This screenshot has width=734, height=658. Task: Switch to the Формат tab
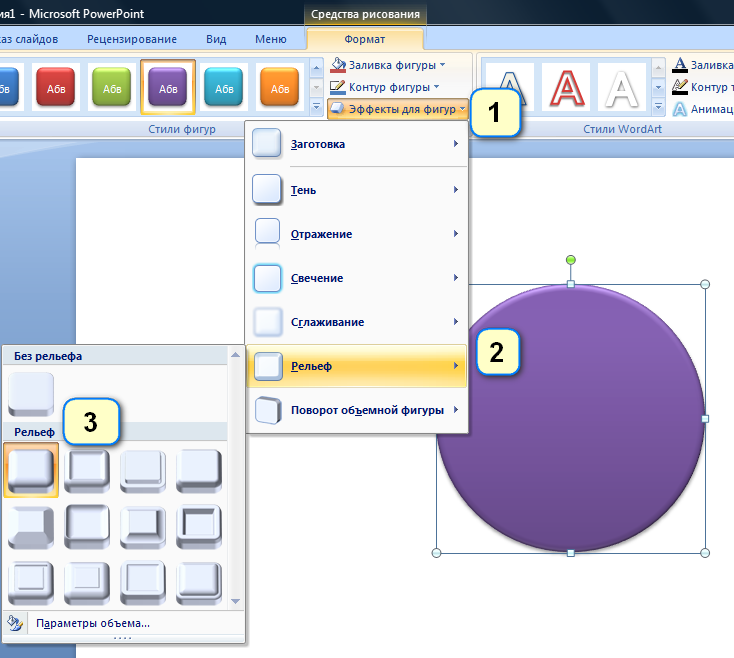[x=365, y=39]
